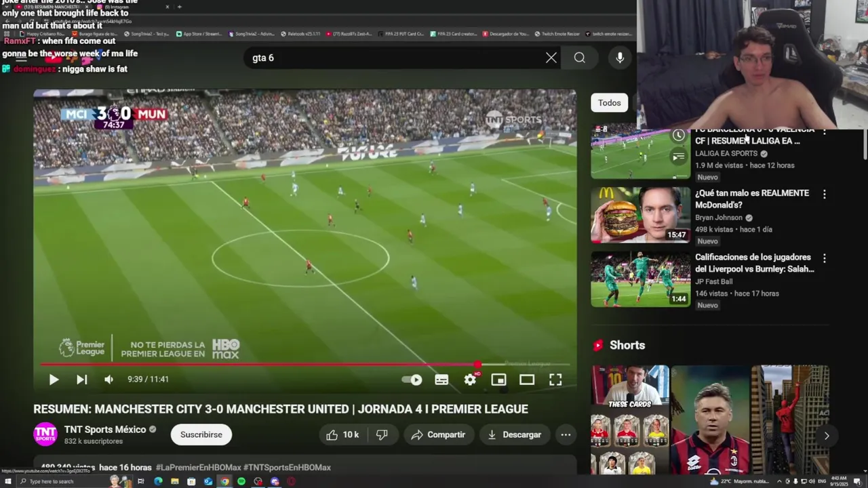The height and width of the screenshot is (488, 868).
Task: Start voice search with microphone icon
Action: [620, 58]
